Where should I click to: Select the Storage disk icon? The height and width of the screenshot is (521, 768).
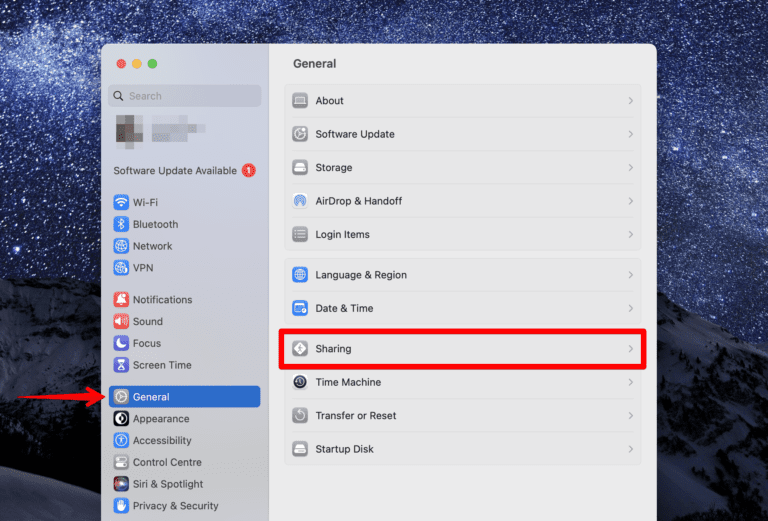[x=300, y=168]
